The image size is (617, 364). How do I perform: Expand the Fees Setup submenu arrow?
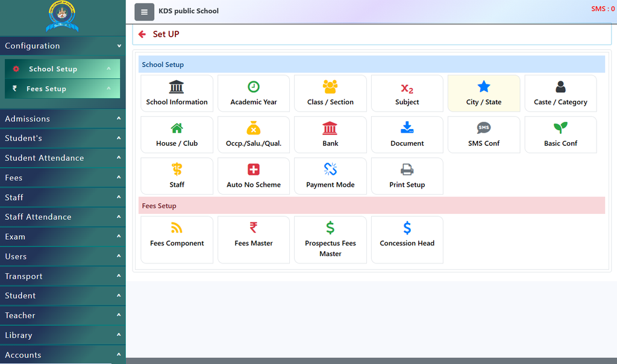coord(108,88)
